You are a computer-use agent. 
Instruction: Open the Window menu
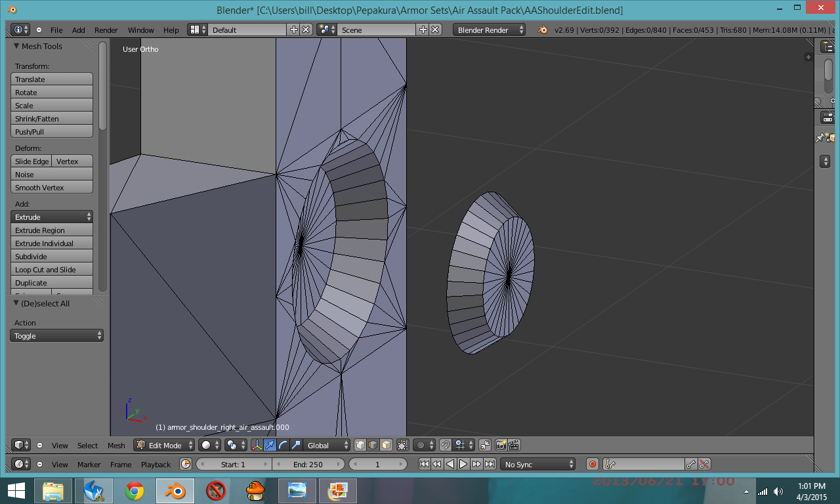(140, 30)
